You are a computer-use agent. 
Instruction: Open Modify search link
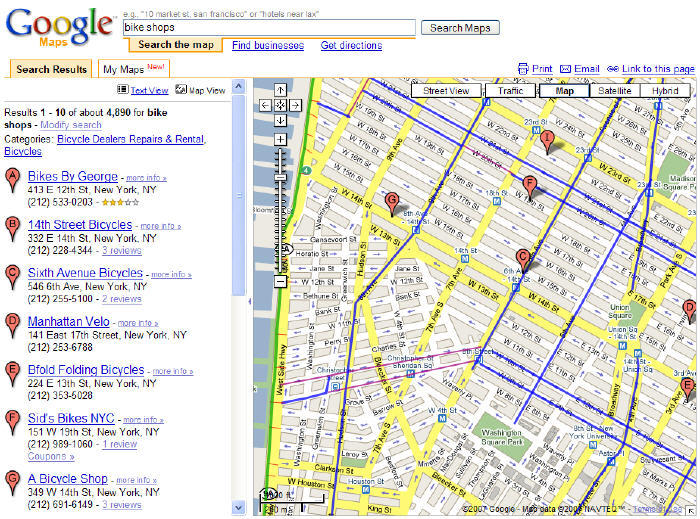click(x=71, y=125)
